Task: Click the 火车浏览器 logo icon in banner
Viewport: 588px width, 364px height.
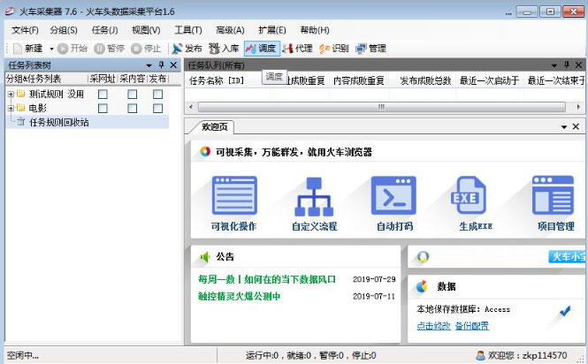Action: click(205, 151)
